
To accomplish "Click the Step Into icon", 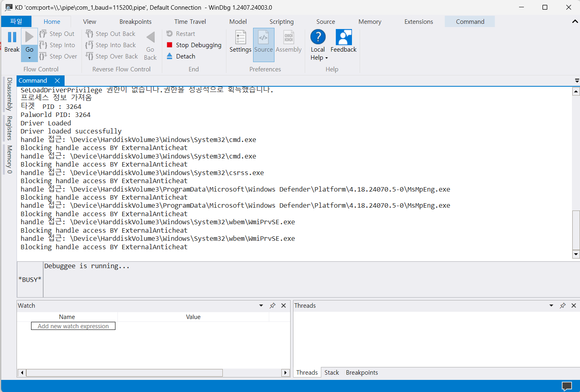I will [43, 45].
